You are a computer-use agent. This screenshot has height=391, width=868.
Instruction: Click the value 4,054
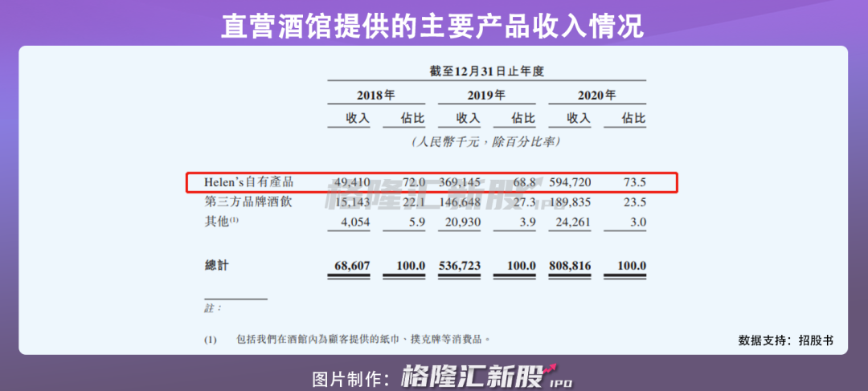[355, 222]
